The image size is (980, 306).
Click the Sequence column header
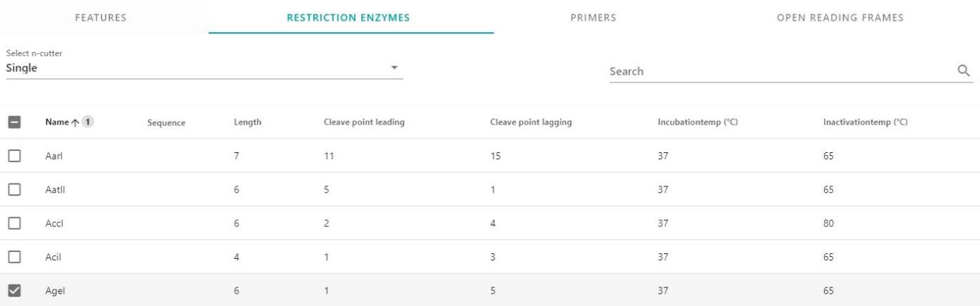point(166,123)
